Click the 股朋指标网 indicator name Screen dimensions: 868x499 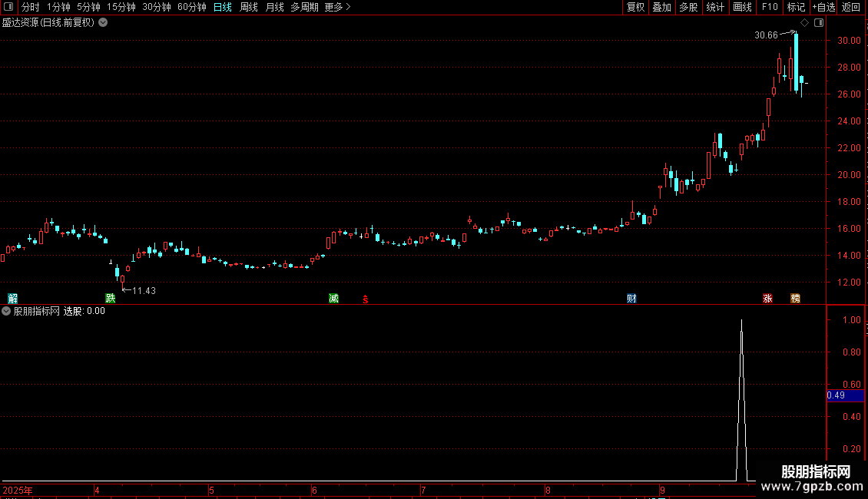[x=37, y=311]
